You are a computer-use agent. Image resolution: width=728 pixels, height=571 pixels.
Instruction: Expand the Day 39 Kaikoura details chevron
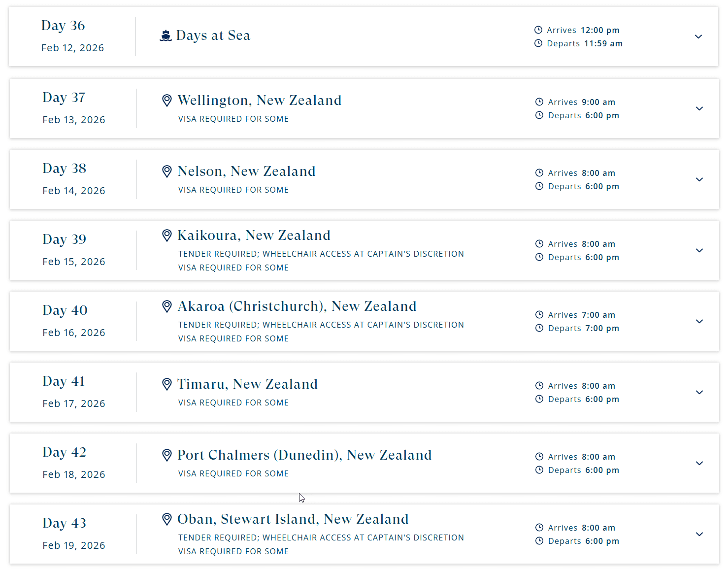coord(699,250)
